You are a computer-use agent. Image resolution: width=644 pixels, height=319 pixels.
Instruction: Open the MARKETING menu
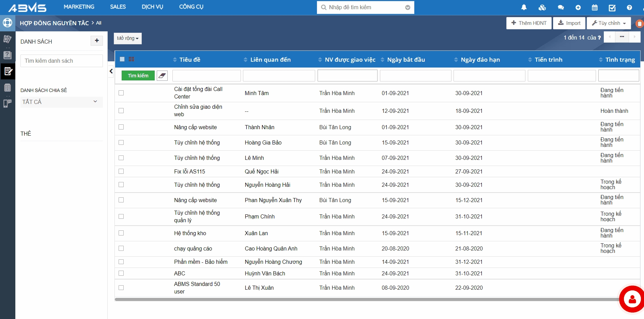[79, 7]
